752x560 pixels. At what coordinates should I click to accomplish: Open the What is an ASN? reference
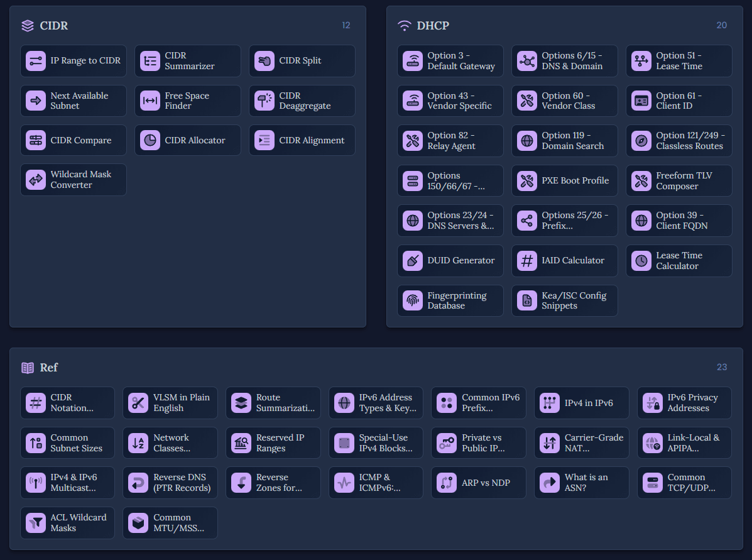[x=580, y=483]
